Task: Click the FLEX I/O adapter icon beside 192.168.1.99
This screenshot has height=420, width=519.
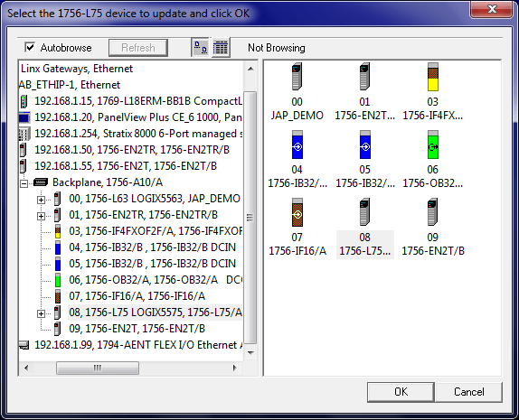Action: [24, 345]
